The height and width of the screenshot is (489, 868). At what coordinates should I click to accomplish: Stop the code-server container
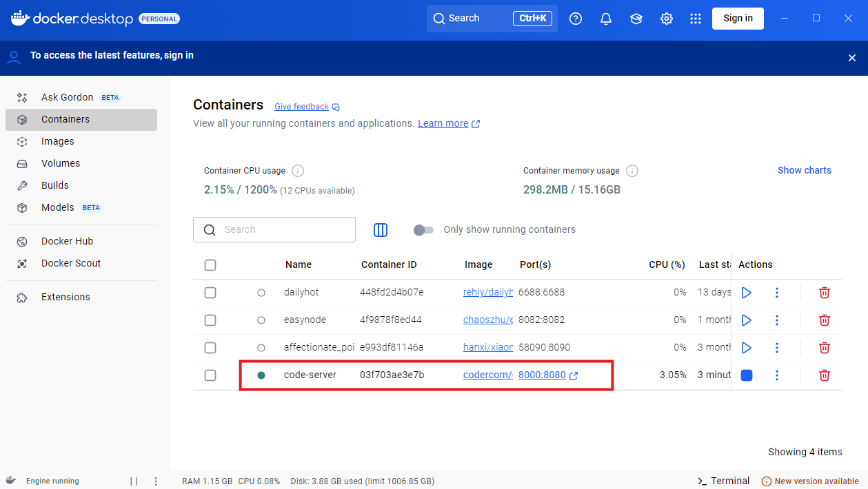tap(746, 375)
